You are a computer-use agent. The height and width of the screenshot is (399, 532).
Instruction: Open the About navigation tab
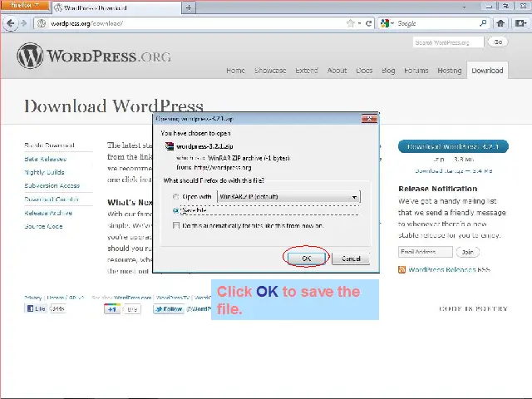click(337, 71)
